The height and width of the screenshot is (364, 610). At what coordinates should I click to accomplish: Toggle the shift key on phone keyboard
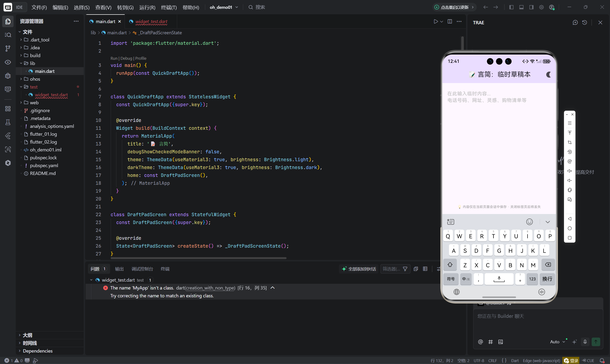tap(450, 265)
